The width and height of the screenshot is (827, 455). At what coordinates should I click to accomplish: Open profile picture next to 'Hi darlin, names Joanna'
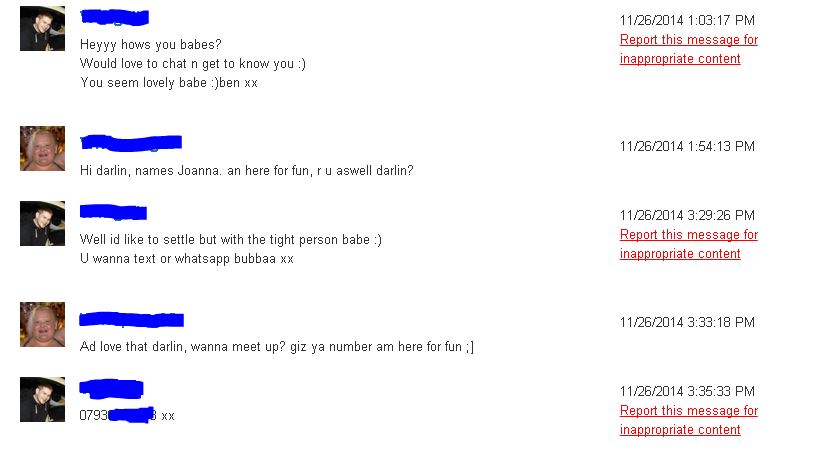coord(42,148)
